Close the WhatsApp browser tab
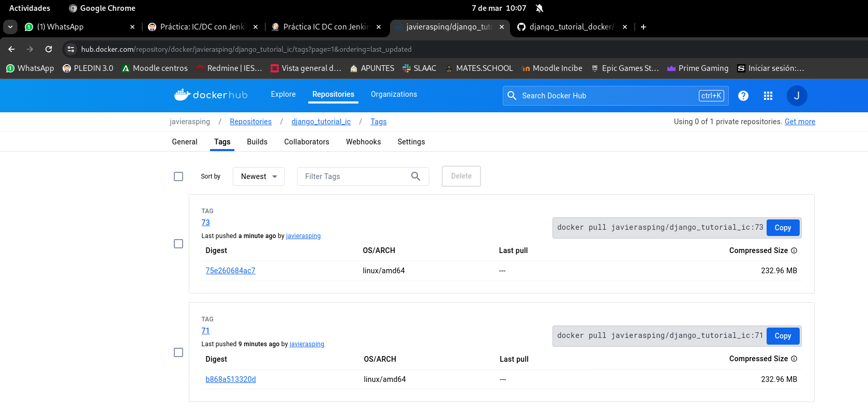 pos(132,27)
